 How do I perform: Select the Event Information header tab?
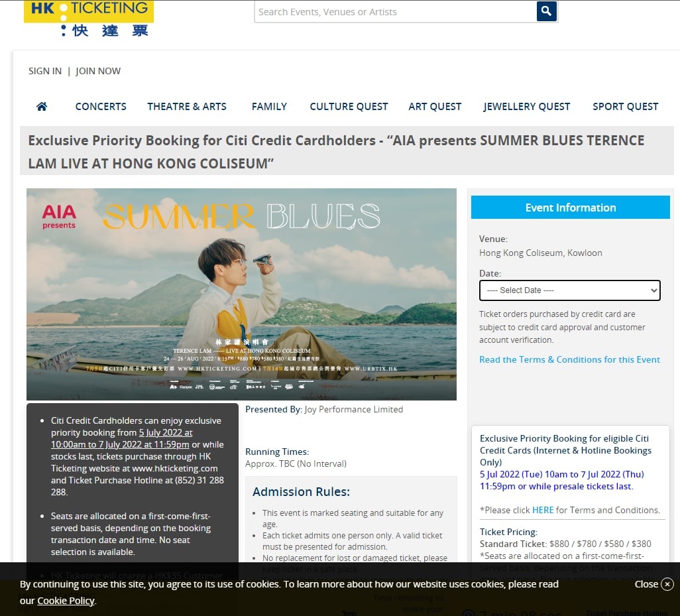570,208
